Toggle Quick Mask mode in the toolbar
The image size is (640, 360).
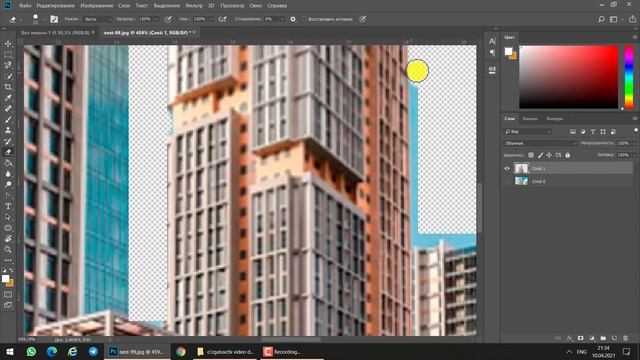tap(8, 294)
